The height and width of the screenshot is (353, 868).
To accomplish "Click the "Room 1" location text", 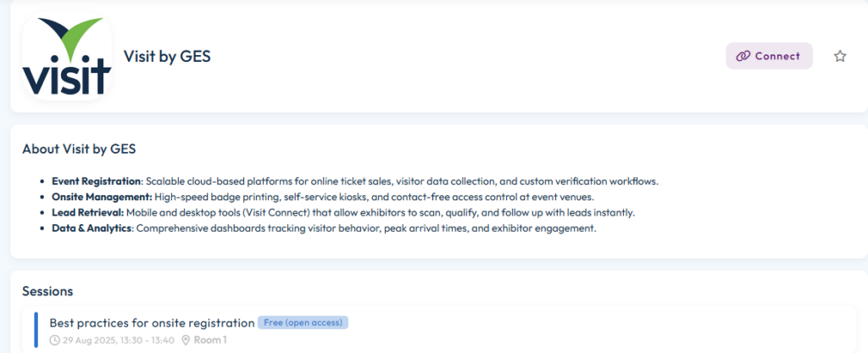I will coord(210,339).
